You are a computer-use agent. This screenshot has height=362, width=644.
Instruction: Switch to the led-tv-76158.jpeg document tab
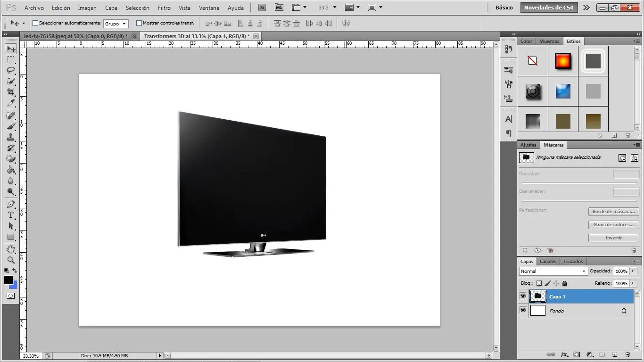pyautogui.click(x=76, y=36)
